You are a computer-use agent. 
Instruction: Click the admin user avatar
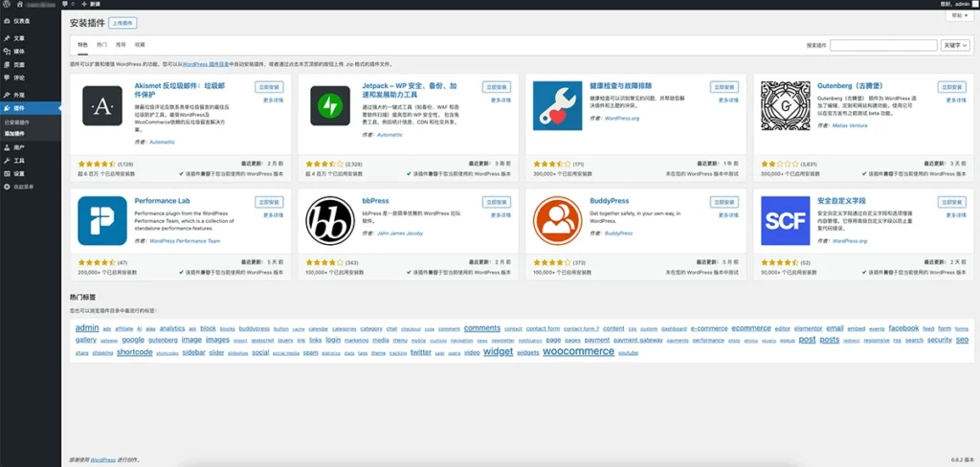click(x=973, y=4)
